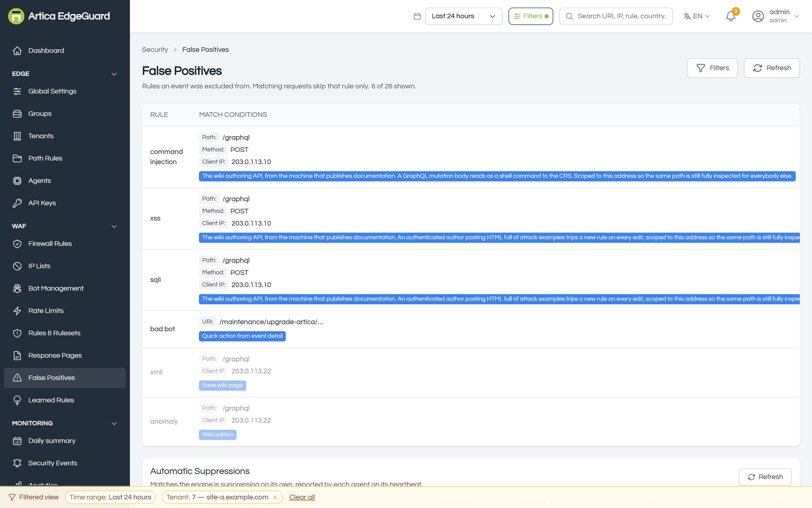
Task: Open Learned Rules page
Action: (65, 400)
